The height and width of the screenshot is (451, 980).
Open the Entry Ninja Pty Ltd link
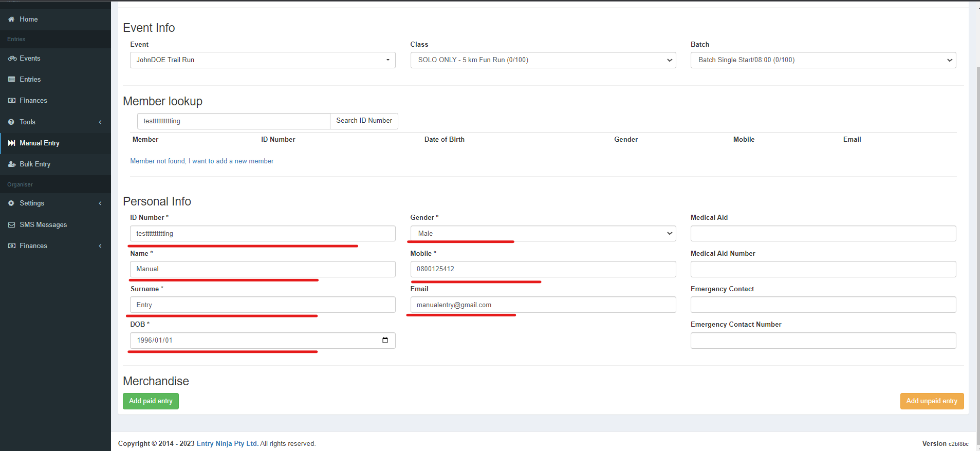(x=227, y=444)
